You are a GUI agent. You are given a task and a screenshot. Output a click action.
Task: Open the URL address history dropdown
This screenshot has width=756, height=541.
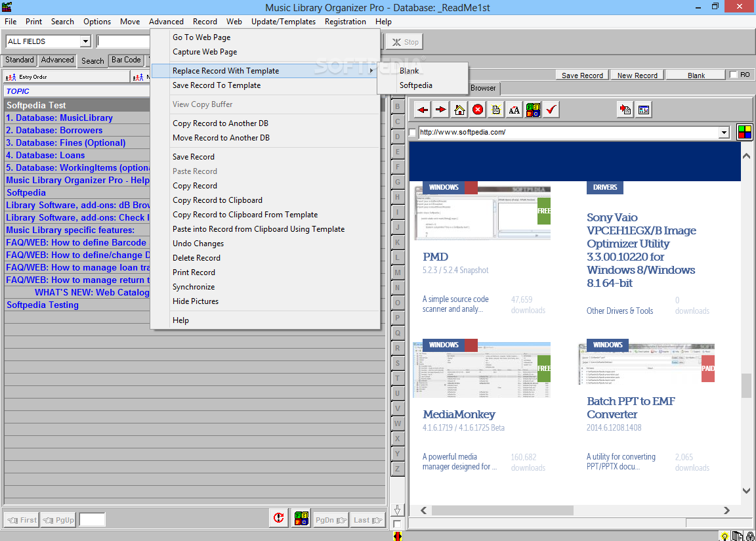[x=724, y=133]
